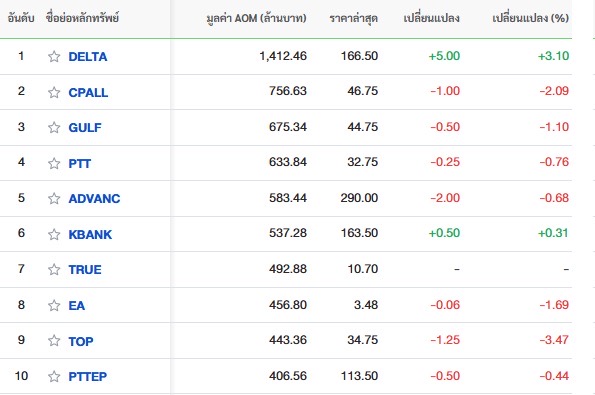This screenshot has height=395, width=595.
Task: Star the TRUE stock row
Action: coord(54,269)
